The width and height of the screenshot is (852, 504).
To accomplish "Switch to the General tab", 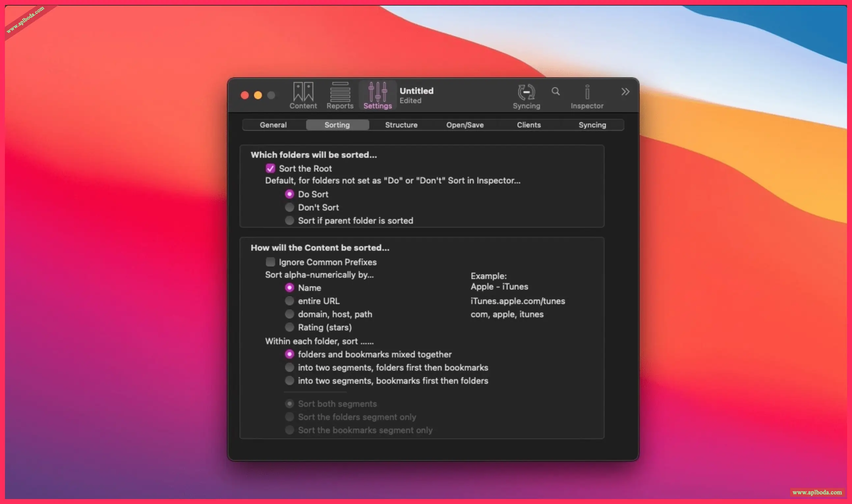I will 273,125.
